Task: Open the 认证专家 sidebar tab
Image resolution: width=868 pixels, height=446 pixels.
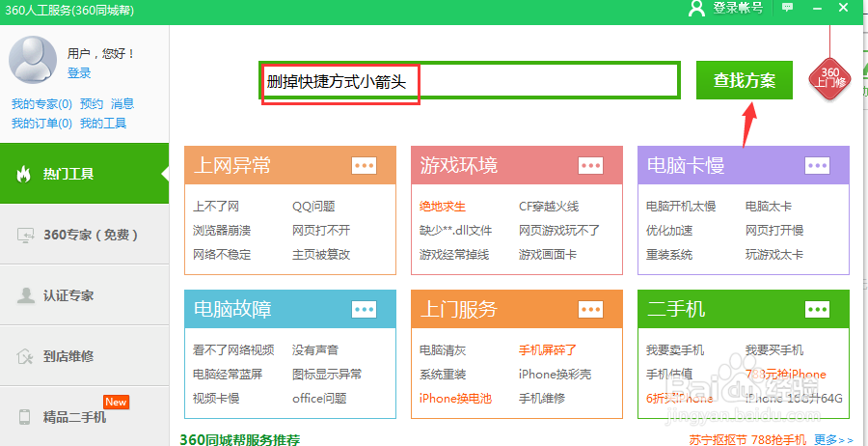Action: click(x=84, y=295)
